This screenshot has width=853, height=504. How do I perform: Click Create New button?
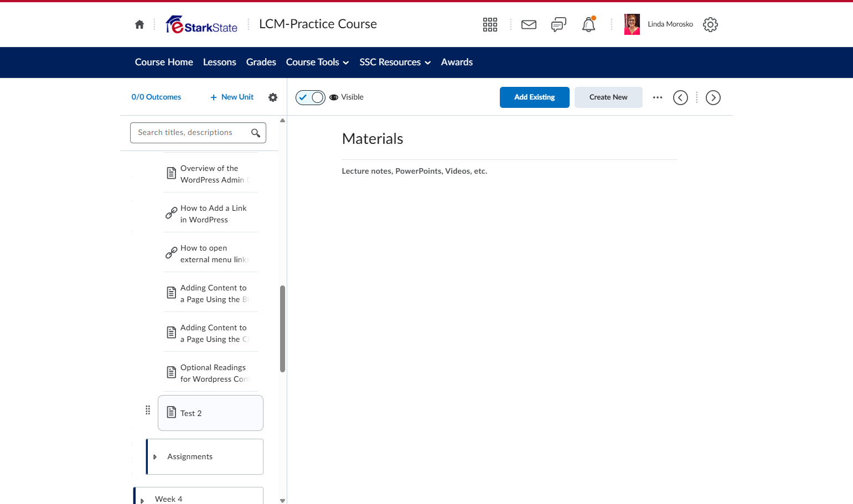click(x=608, y=97)
